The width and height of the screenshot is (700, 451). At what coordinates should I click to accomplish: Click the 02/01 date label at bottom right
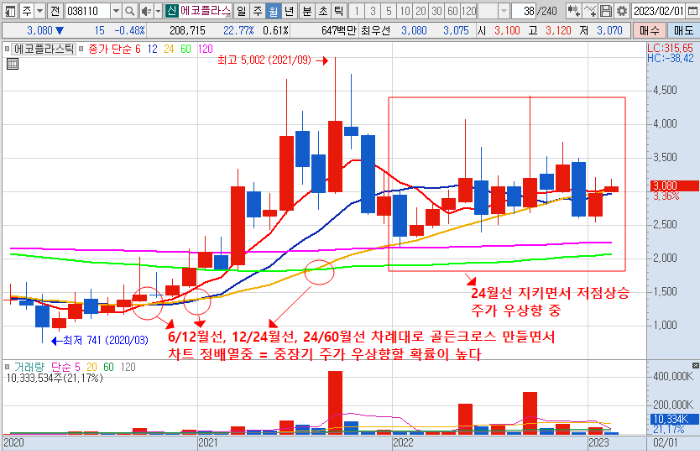pyautogui.click(x=665, y=443)
